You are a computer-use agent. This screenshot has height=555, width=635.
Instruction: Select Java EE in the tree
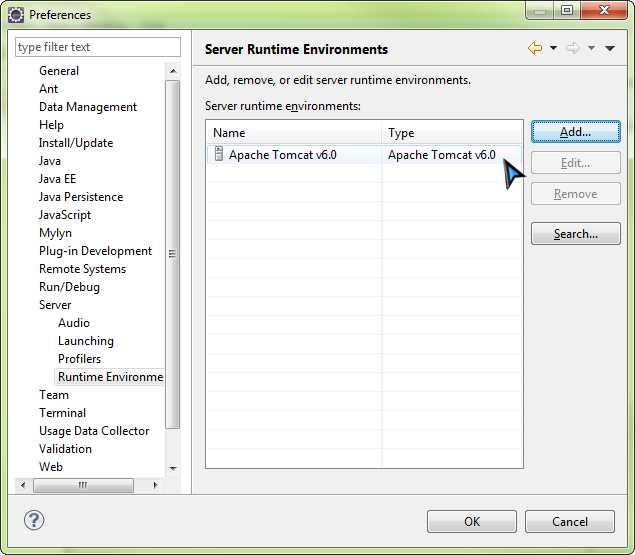(58, 179)
